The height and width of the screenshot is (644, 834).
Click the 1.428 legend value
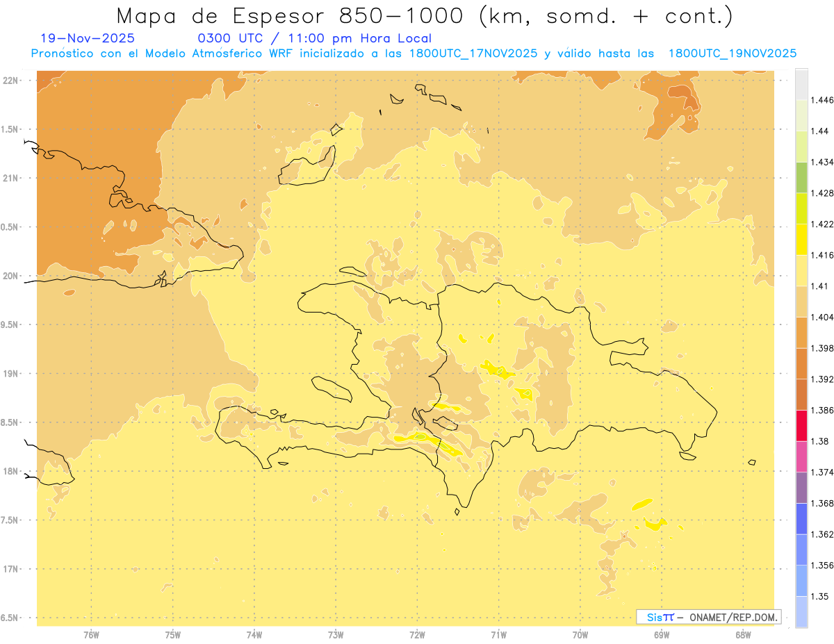[x=822, y=193]
